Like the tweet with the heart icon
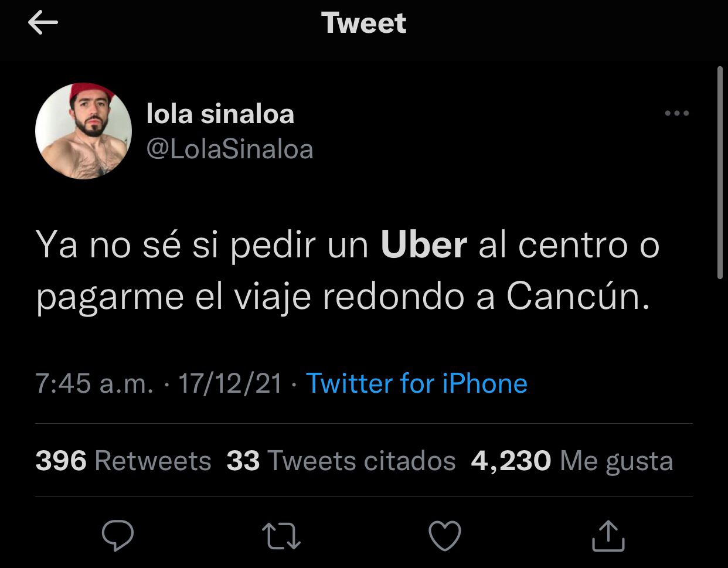728x568 pixels. click(445, 536)
